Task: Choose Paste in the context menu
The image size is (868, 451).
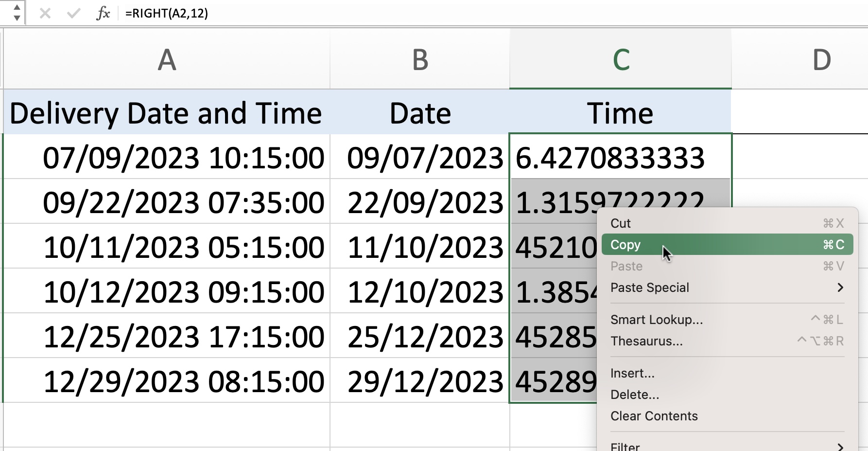Action: tap(727, 266)
